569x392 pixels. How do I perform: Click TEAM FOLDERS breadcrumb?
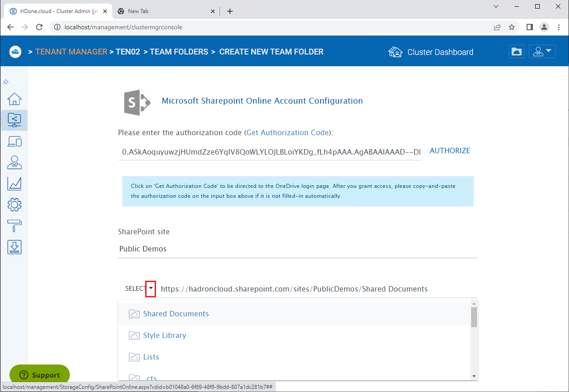pyautogui.click(x=179, y=52)
